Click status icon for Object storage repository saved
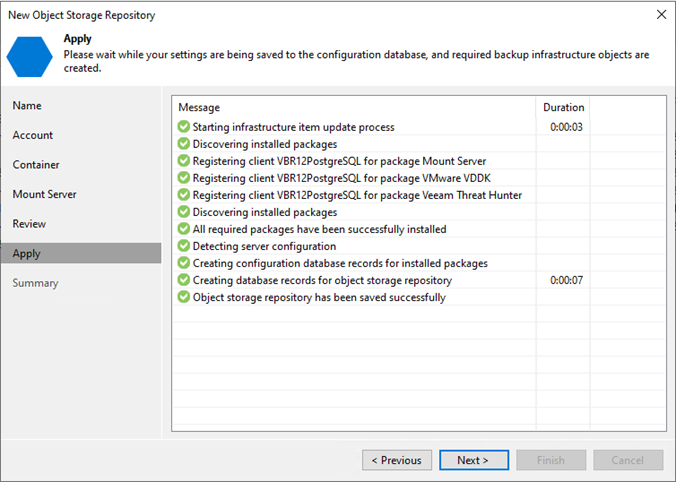Image resolution: width=676 pixels, height=482 pixels. pyautogui.click(x=184, y=297)
